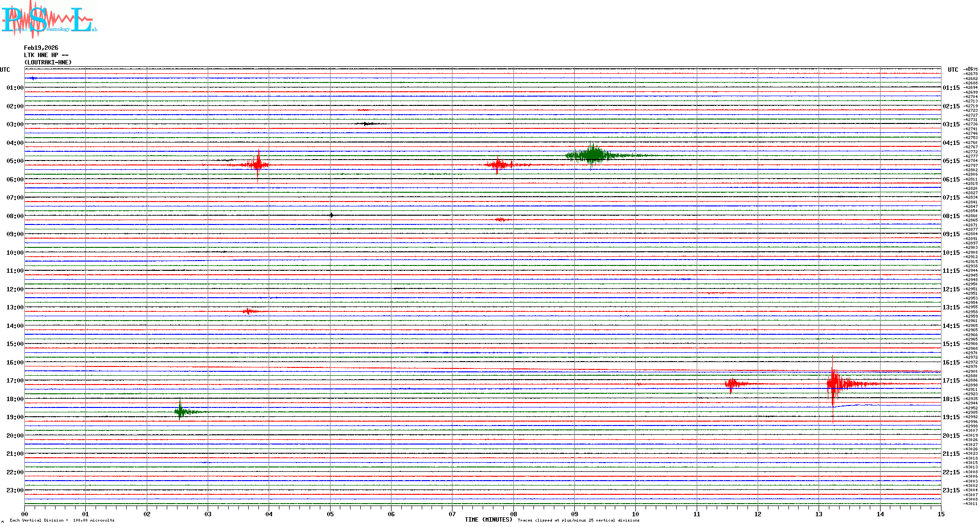
Task: Click the PSL Seismology Lab logo
Action: click(x=49, y=20)
